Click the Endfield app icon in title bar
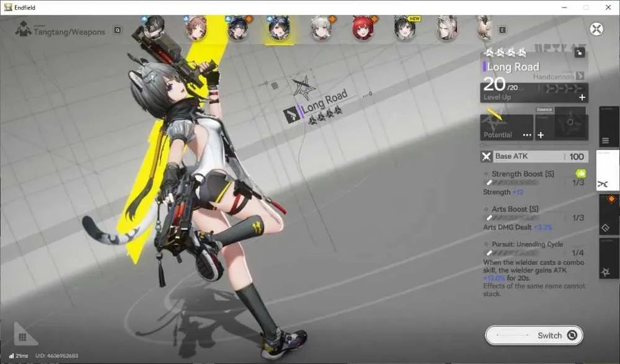The image size is (620, 364). pyautogui.click(x=8, y=7)
